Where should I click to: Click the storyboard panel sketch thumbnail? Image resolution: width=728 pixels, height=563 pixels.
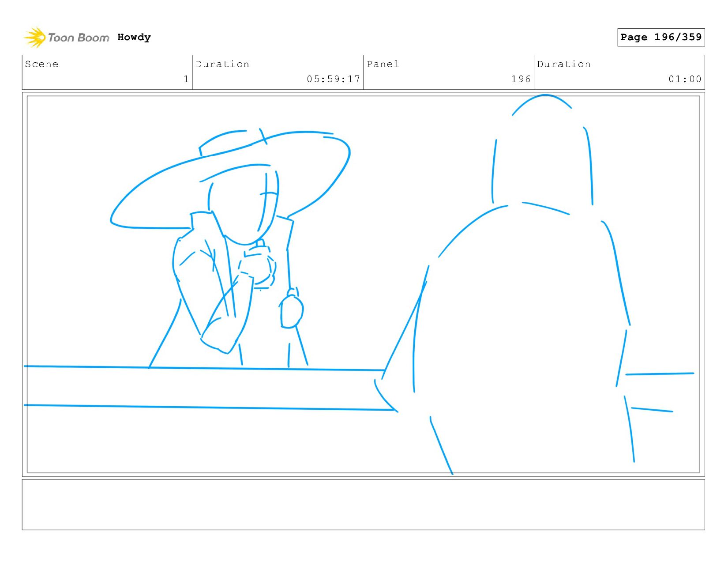pyautogui.click(x=363, y=284)
